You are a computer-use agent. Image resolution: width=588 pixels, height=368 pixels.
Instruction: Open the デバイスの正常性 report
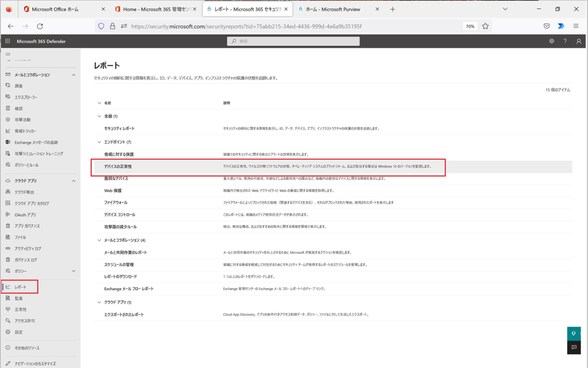pos(118,166)
